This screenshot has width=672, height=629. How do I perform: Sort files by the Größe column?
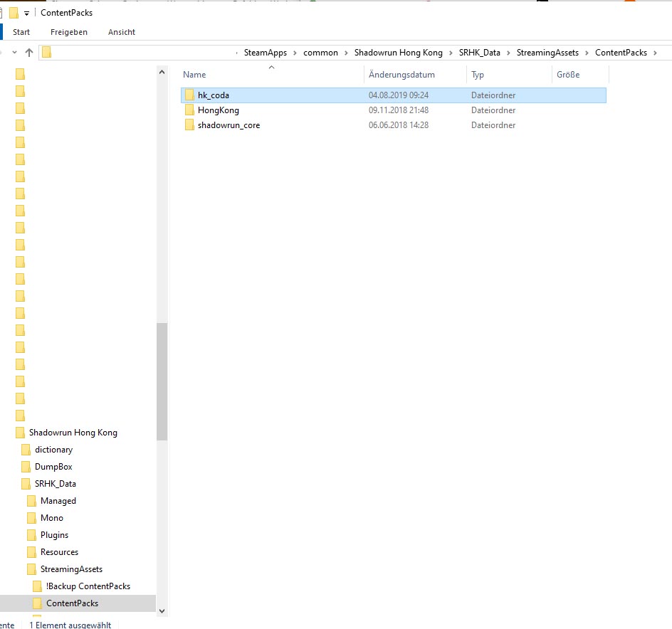point(568,75)
